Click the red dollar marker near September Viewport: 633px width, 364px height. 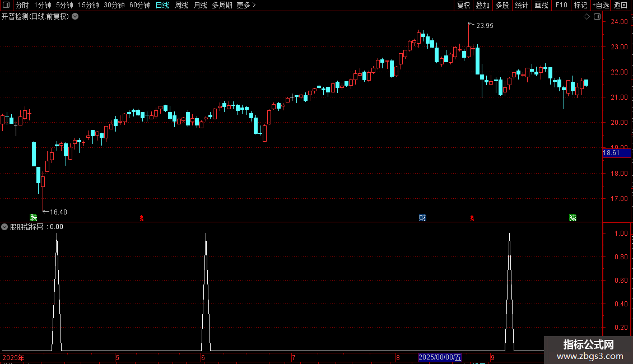click(472, 218)
